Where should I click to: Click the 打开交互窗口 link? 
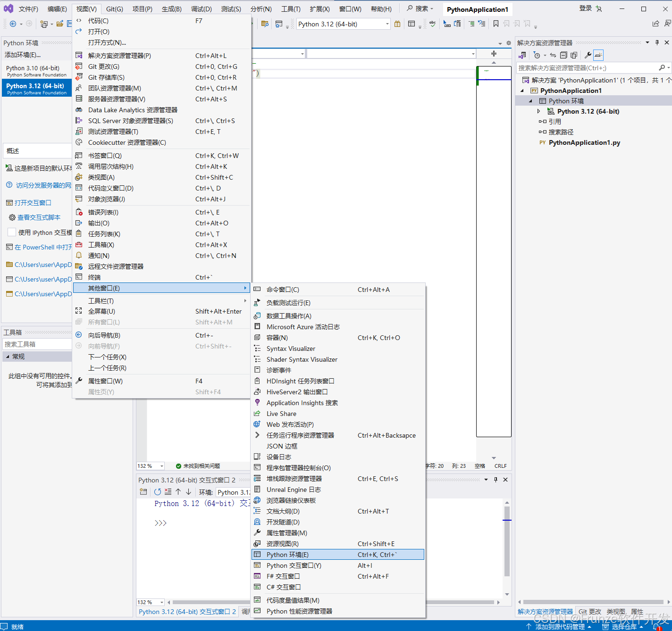[x=33, y=203]
